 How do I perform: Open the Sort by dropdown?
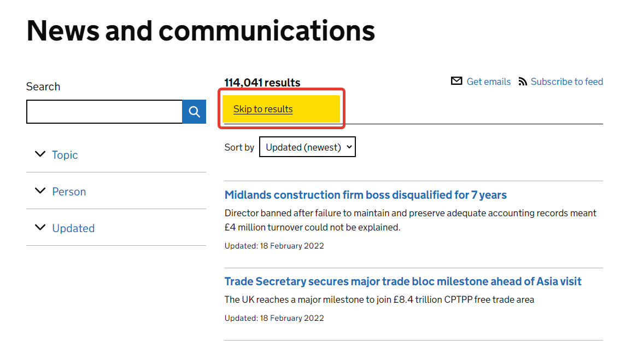coord(307,147)
